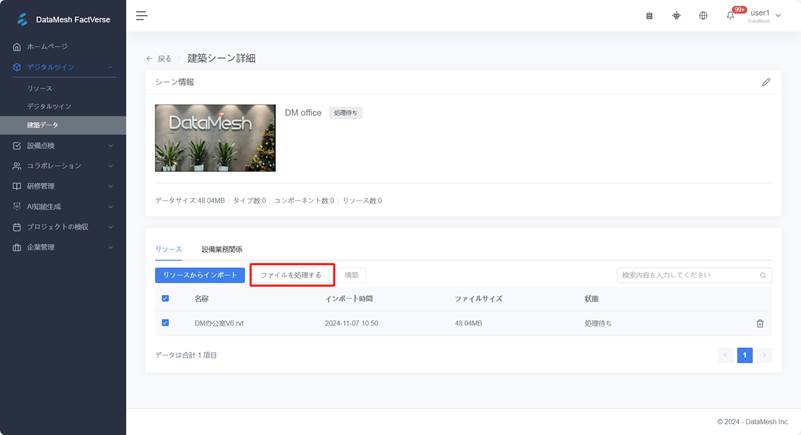The width and height of the screenshot is (801, 435).
Task: Open the home page icon in sidebar
Action: [x=17, y=46]
